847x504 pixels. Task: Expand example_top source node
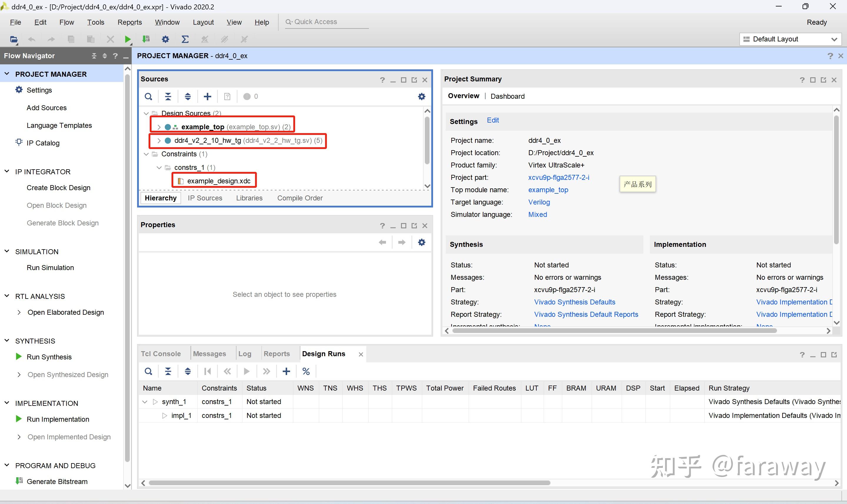coord(159,127)
